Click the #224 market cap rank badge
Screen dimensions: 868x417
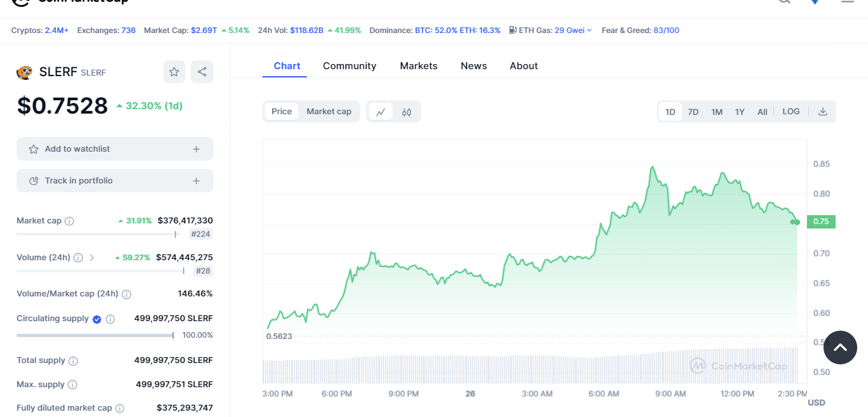pyautogui.click(x=201, y=234)
